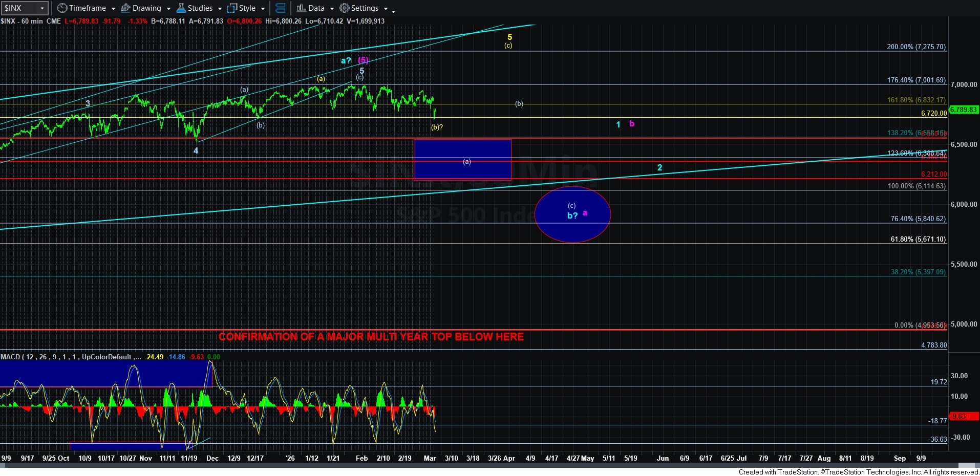
Task: Expand the $INX symbol dropdown arrow
Action: [42, 9]
